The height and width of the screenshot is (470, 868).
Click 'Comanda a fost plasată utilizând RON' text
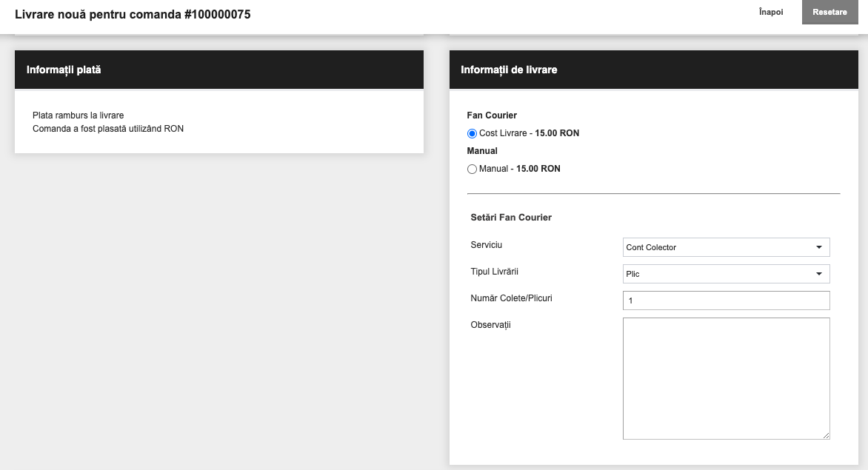pyautogui.click(x=108, y=129)
